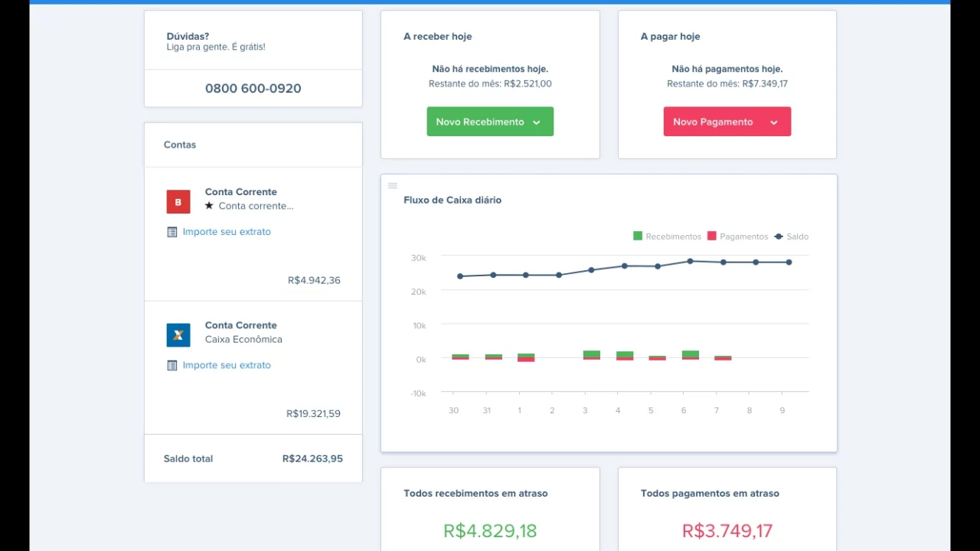
Task: Toggle the Saldo line in the chart legend
Action: [x=792, y=236]
